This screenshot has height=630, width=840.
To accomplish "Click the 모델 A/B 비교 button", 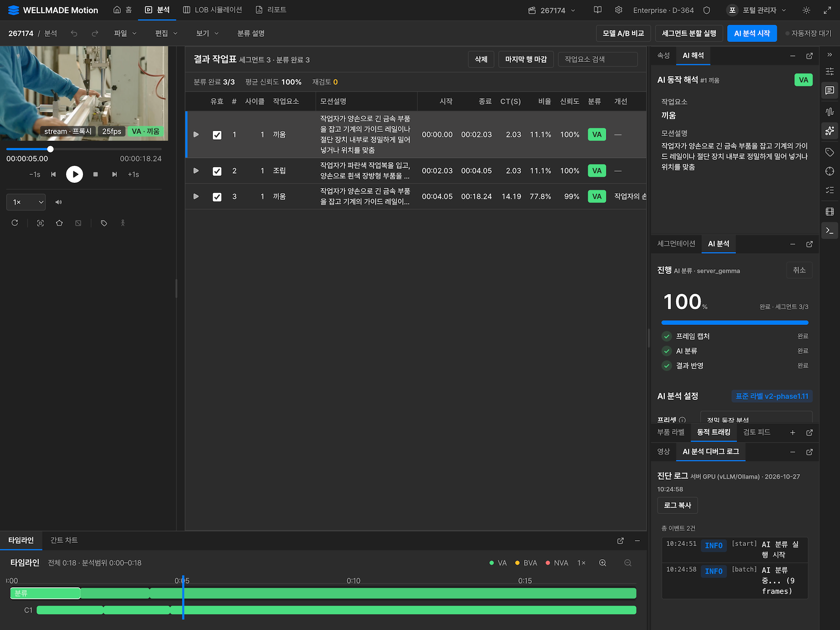I will coord(624,34).
